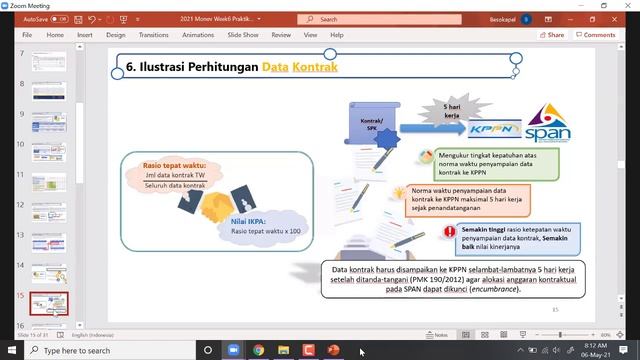The height and width of the screenshot is (360, 640).
Task: Undo the last action
Action: point(92,19)
